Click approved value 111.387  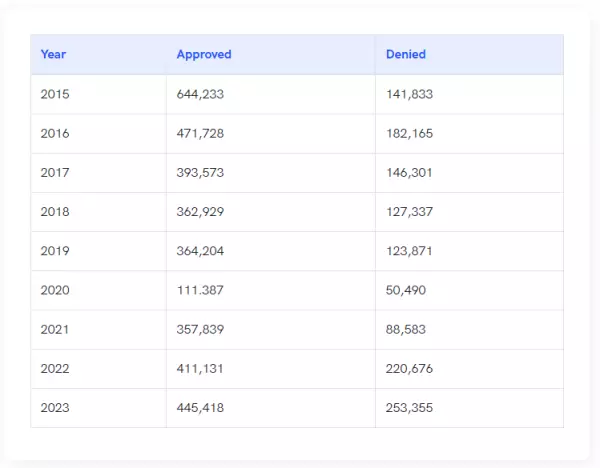(x=200, y=290)
